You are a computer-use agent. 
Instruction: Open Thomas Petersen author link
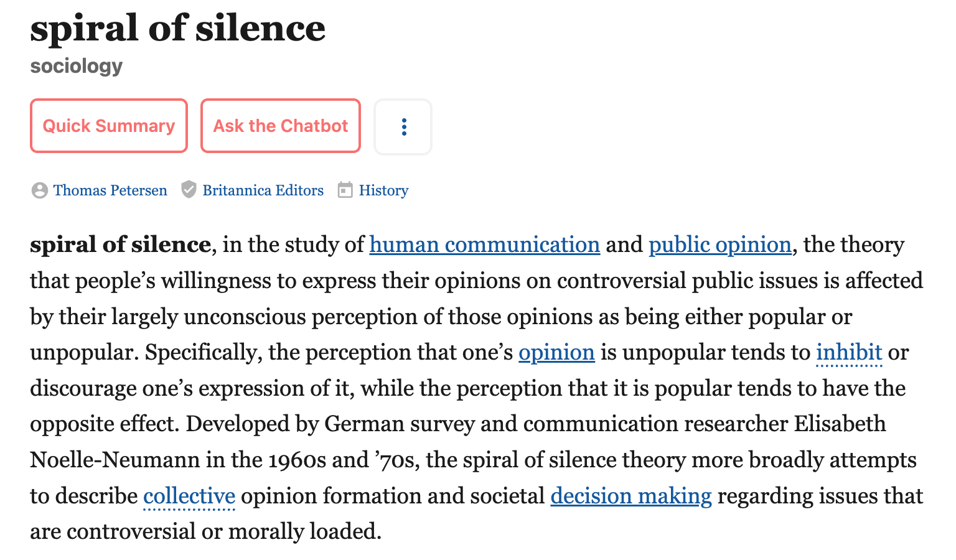tap(110, 190)
